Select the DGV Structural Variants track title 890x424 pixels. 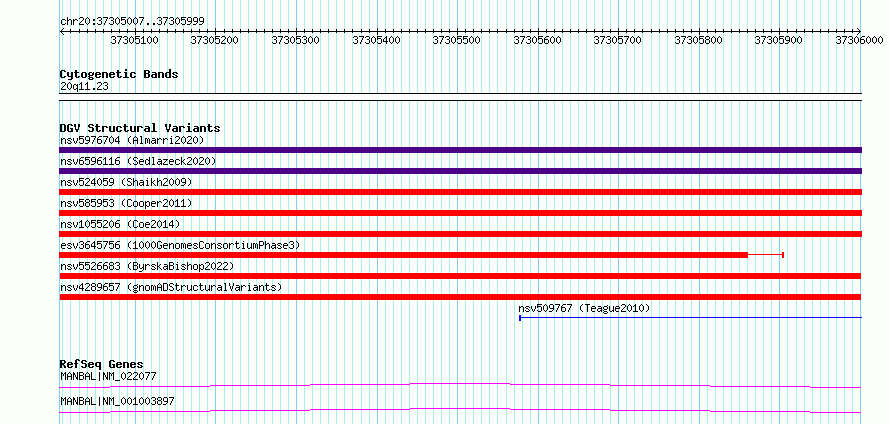pyautogui.click(x=140, y=128)
